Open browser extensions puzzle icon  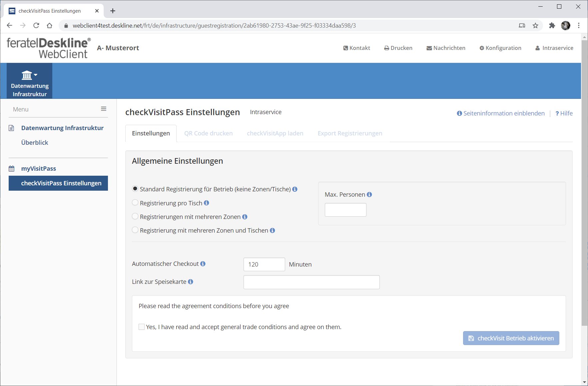552,26
